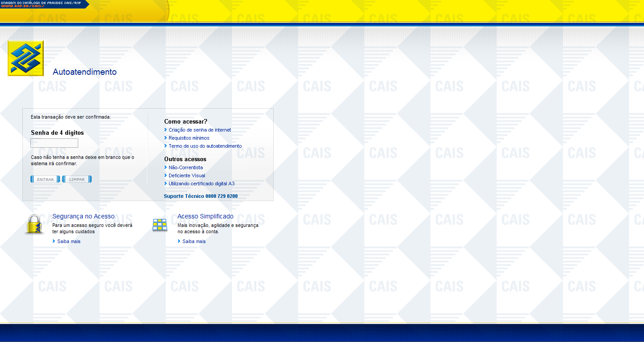Click the Suporte Técnico 0800 729 0200 text
The height and width of the screenshot is (342, 644).
[200, 196]
